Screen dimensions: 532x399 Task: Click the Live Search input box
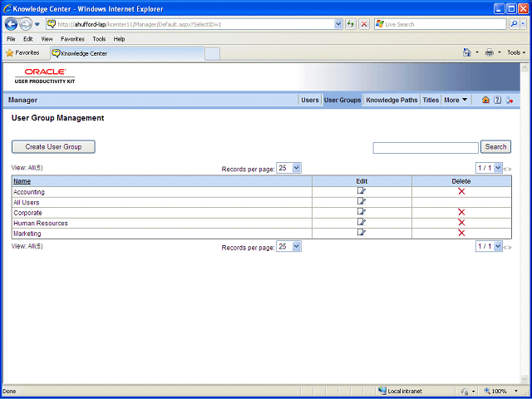click(441, 24)
